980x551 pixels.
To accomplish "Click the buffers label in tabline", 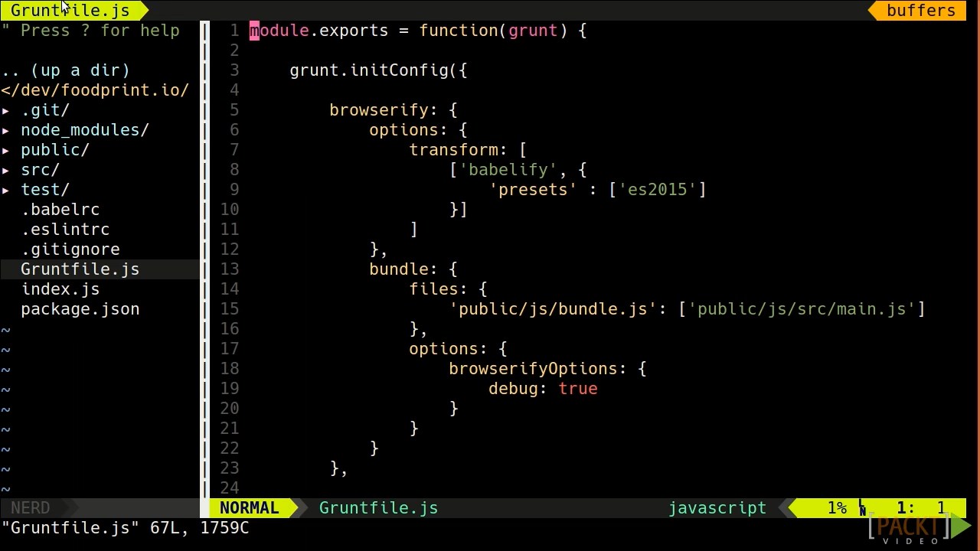I will pyautogui.click(x=921, y=11).
